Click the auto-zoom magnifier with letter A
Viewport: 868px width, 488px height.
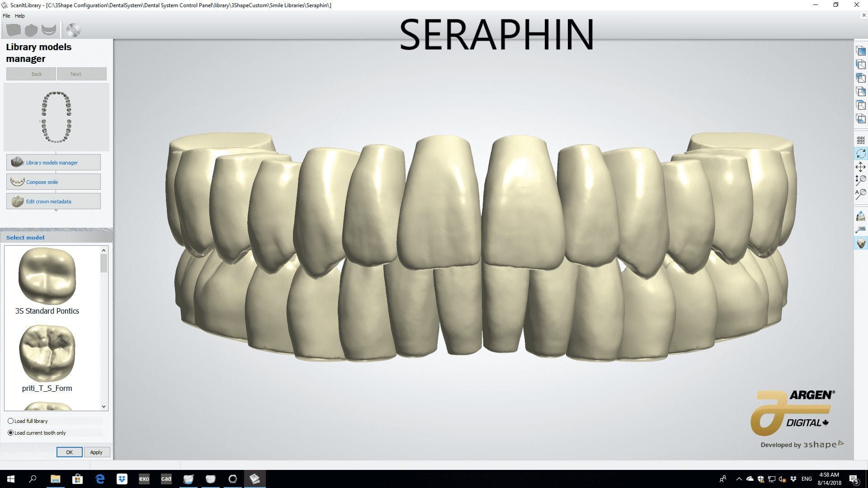click(861, 194)
